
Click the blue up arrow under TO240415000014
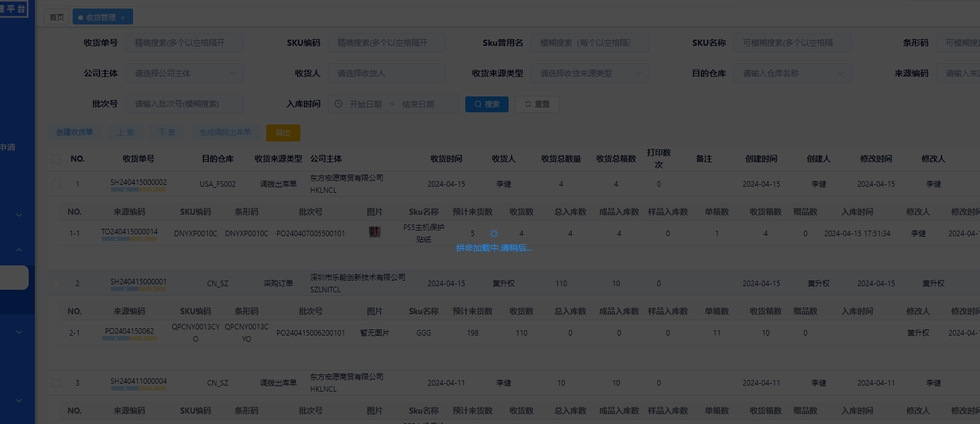tap(115, 239)
